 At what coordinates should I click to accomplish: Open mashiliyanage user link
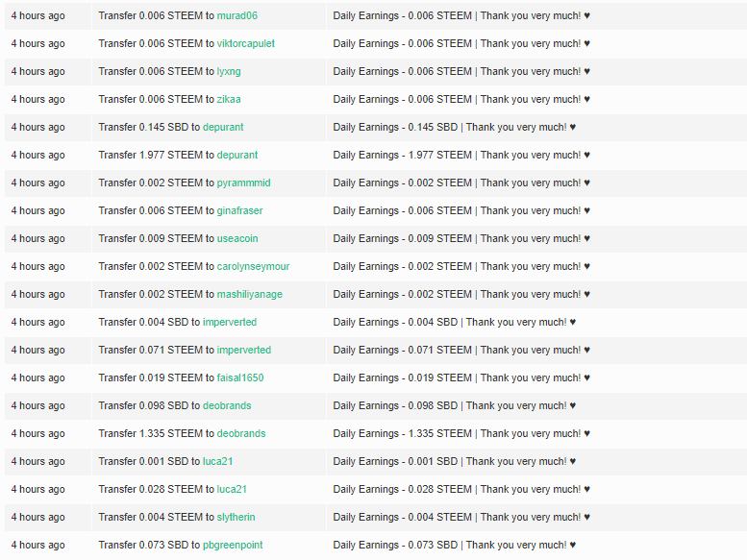click(250, 295)
